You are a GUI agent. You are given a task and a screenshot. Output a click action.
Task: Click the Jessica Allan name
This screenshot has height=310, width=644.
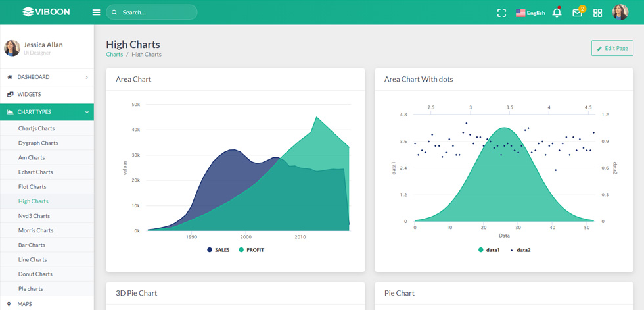click(x=43, y=45)
